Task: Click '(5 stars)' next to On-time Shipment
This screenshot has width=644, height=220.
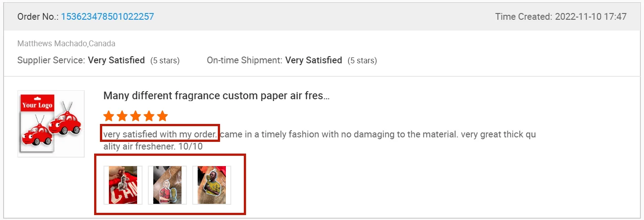Action: pyautogui.click(x=362, y=61)
